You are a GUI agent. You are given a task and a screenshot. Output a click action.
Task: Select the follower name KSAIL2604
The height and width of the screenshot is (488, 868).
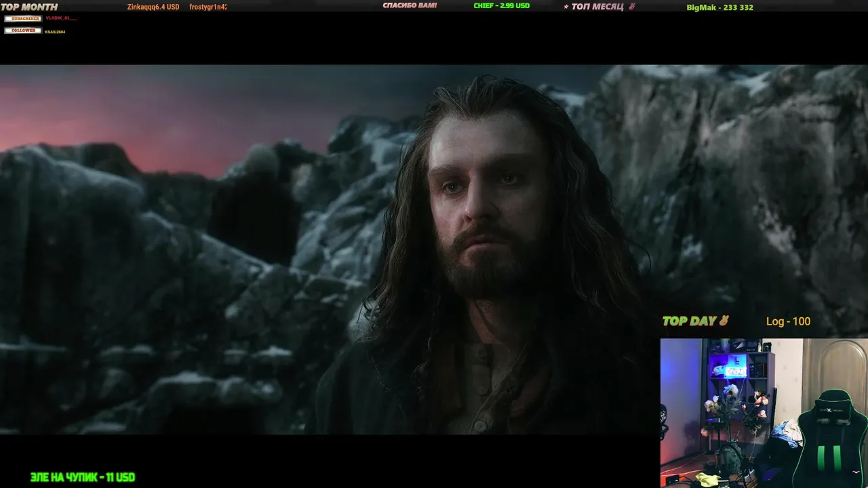click(55, 31)
